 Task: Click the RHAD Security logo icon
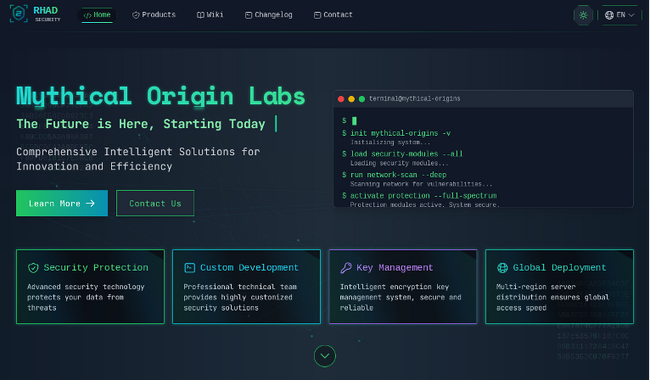(19, 14)
